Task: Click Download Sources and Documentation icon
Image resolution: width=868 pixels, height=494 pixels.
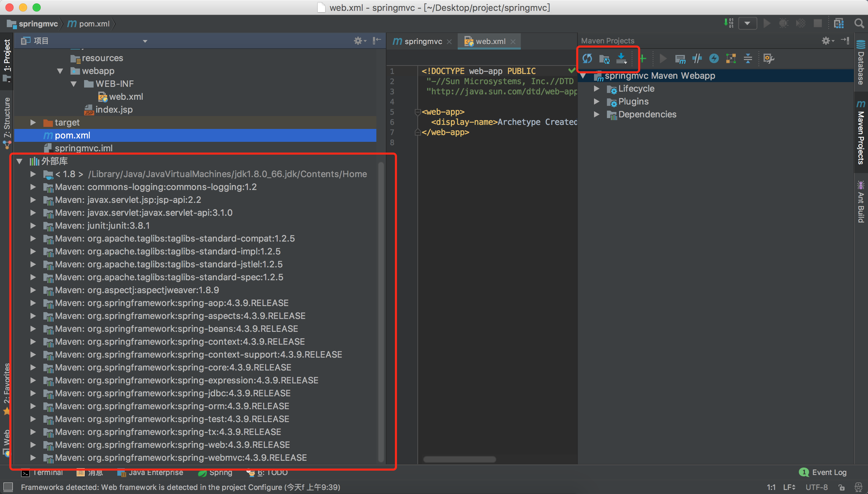Action: 622,58
